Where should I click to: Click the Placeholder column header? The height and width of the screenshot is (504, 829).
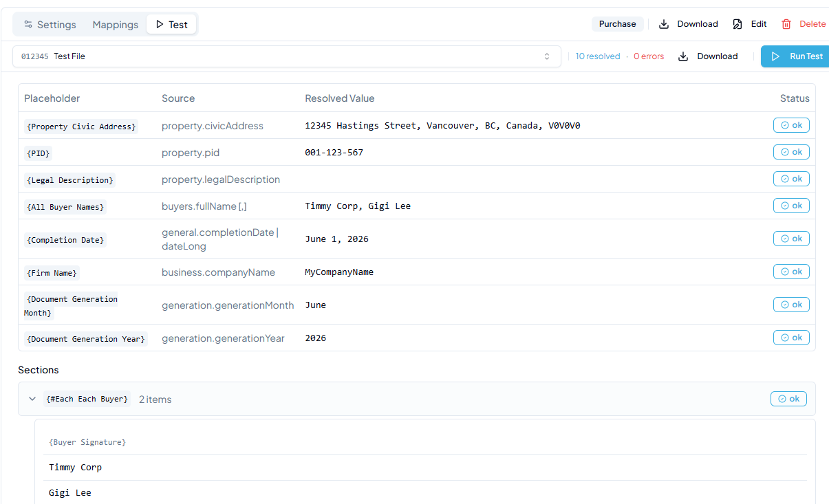click(x=52, y=98)
